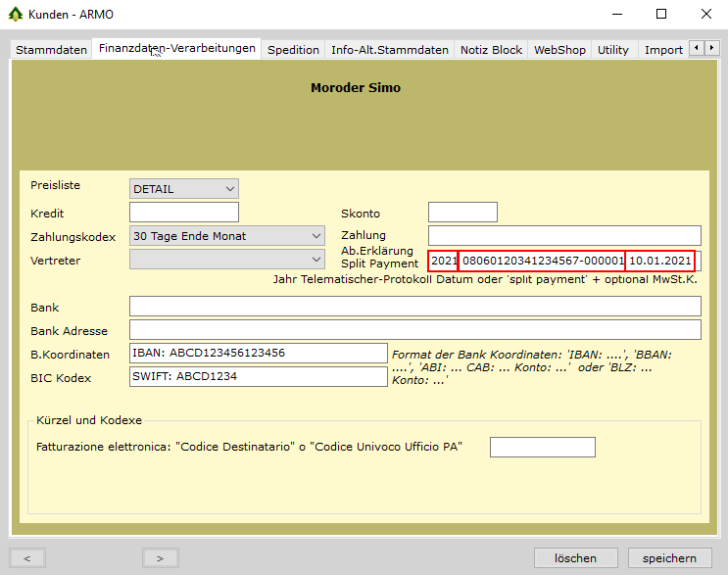Click the IBAN bank coordinates field
Screen dimensions: 728x575
259,353
